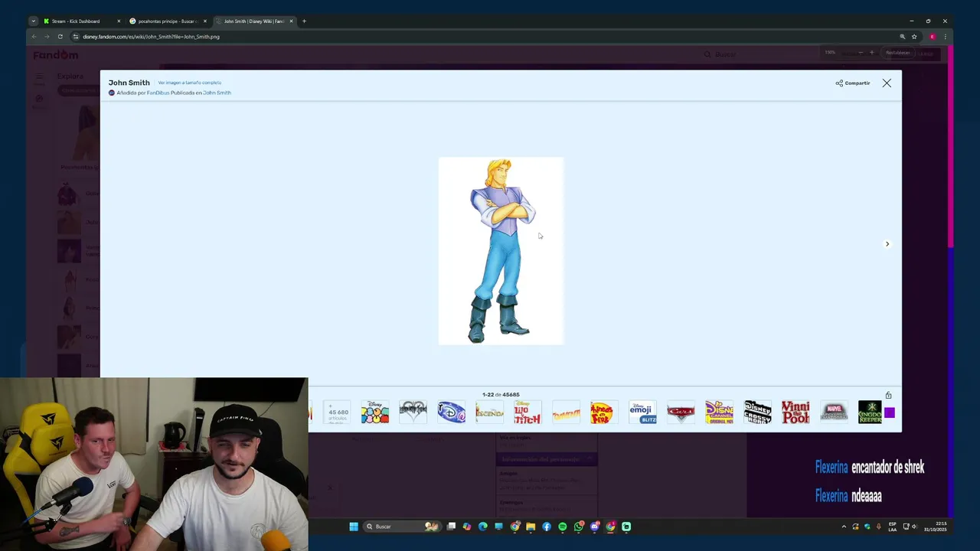Open the 'Publicada en John Smith' link
Screen dimensions: 980x551
pyautogui.click(x=217, y=93)
